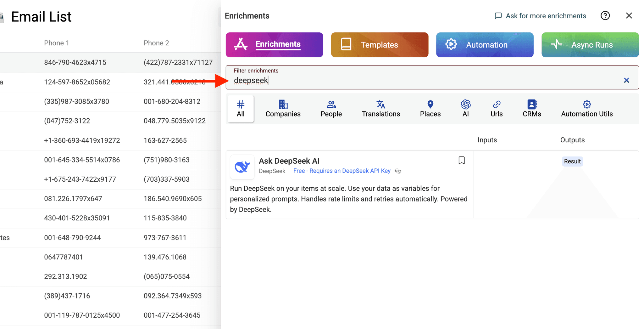Click the Free - Requires an DeepSeek API Key link
Image resolution: width=644 pixels, height=329 pixels.
coord(341,171)
